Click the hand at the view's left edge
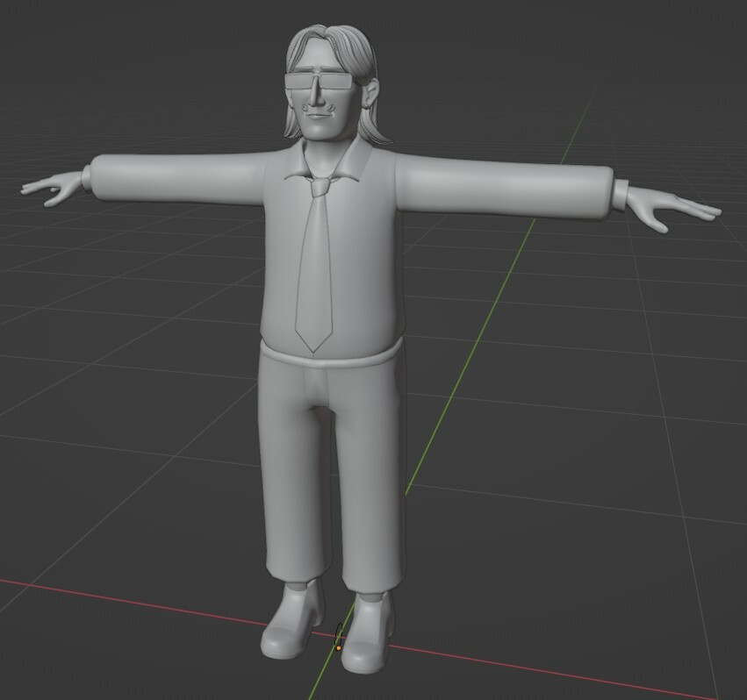 tap(54, 187)
